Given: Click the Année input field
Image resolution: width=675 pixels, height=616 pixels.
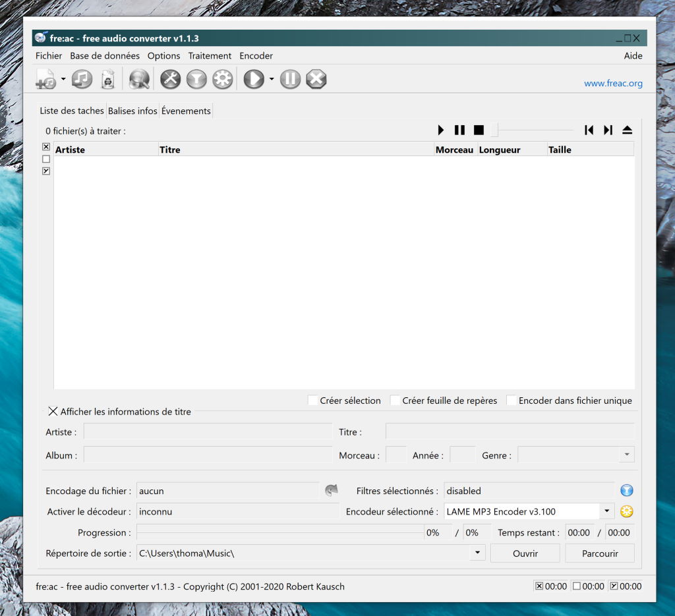Looking at the screenshot, I should pyautogui.click(x=463, y=455).
